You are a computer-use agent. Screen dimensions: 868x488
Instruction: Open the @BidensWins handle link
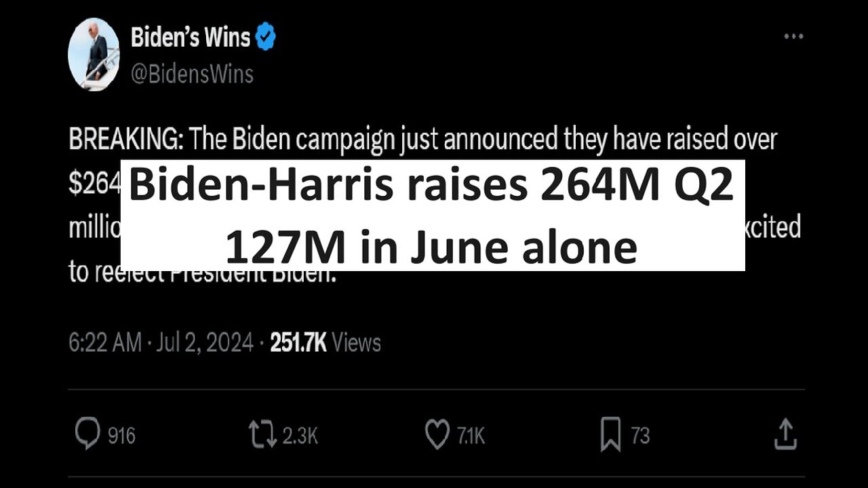tap(192, 73)
